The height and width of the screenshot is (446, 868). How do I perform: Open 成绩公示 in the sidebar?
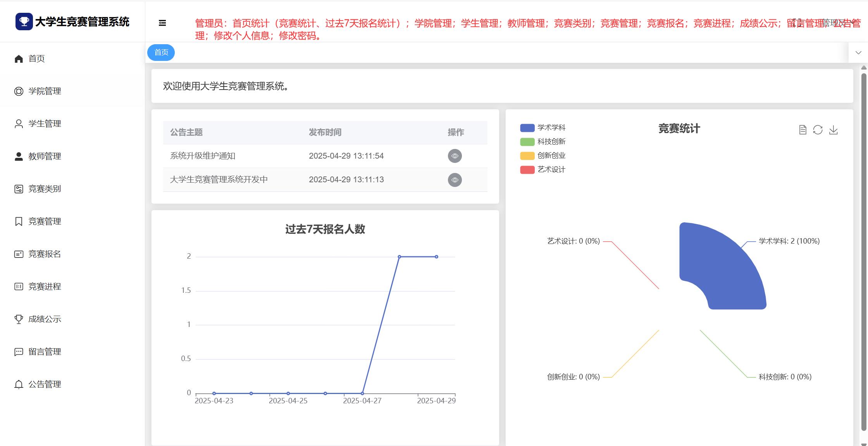45,319
